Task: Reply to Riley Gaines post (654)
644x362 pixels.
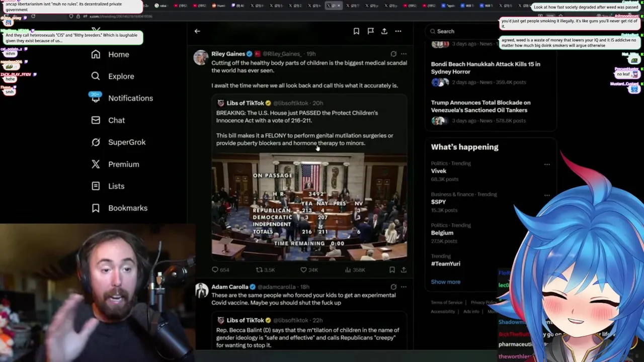Action: [x=220, y=270]
